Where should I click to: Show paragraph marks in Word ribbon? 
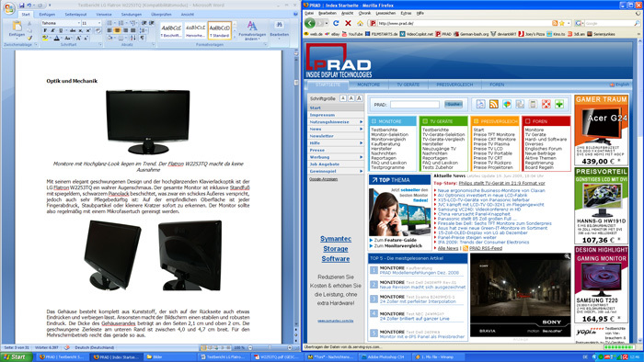tap(142, 38)
